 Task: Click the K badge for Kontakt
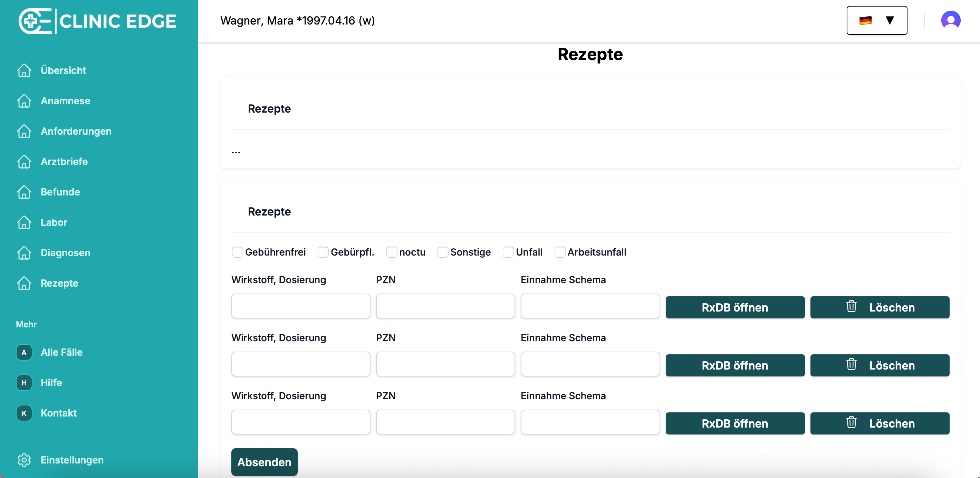pos(24,413)
